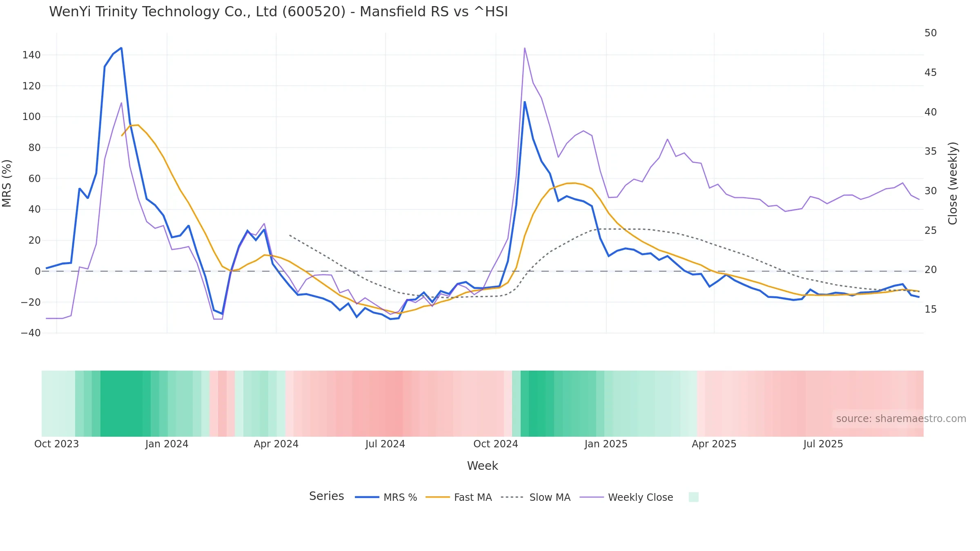Click the 'Jul 2025' x-axis label
980x551 pixels.
[x=823, y=444]
